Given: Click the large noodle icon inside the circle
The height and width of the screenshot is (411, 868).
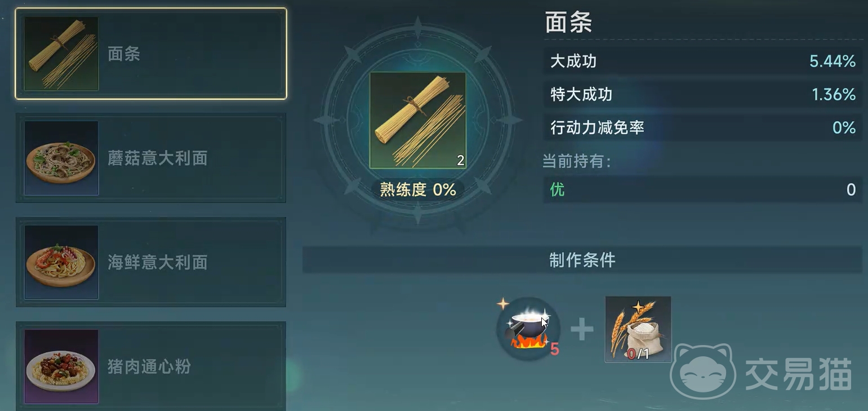Looking at the screenshot, I should point(418,120).
